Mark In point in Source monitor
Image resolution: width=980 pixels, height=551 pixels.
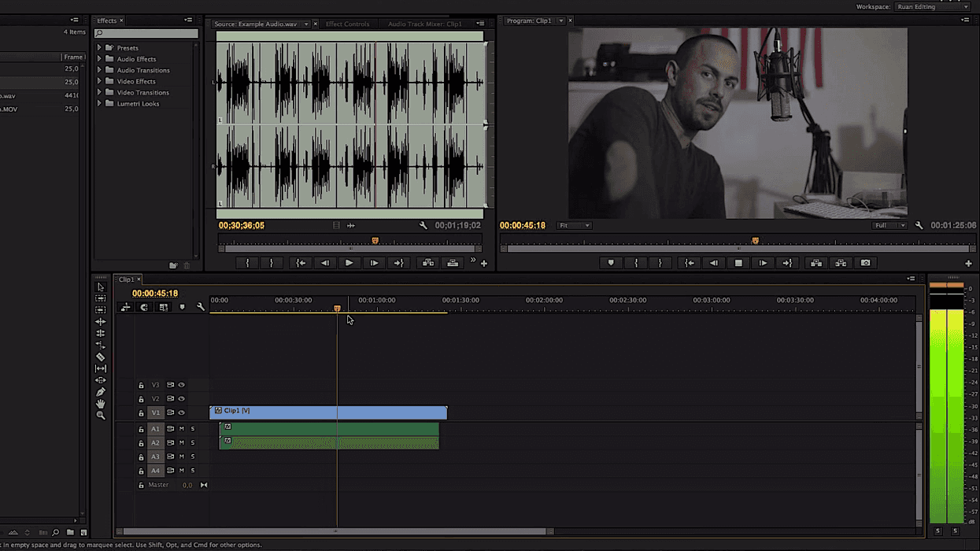pos(247,263)
